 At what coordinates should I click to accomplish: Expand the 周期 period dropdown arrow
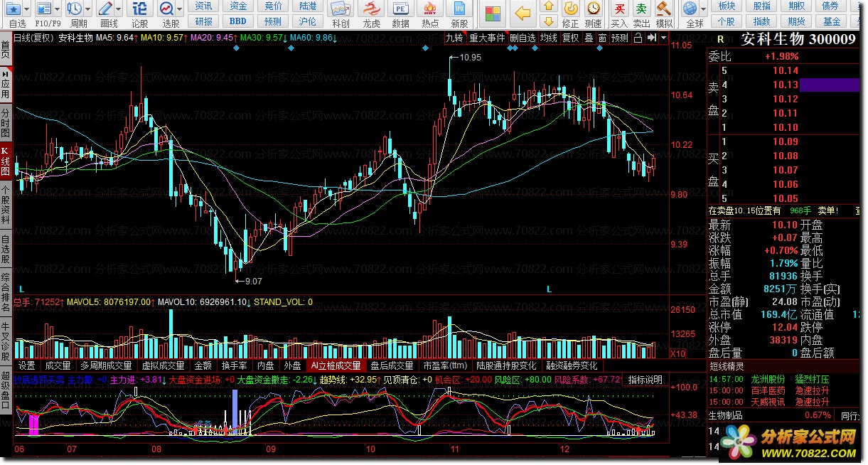pos(87,9)
